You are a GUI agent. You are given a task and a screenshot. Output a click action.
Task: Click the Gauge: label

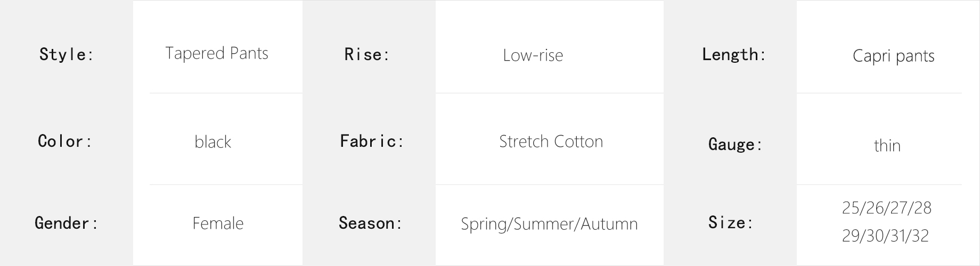[735, 144]
